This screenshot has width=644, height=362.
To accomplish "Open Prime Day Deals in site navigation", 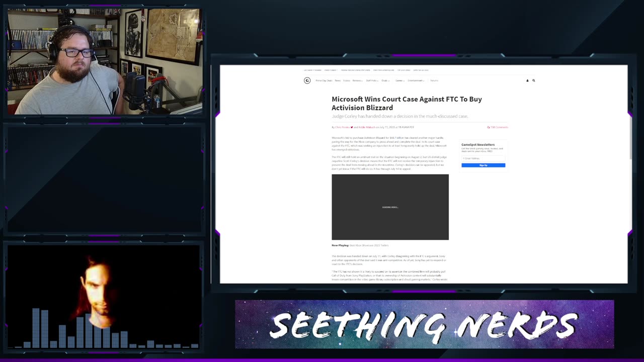I will (x=324, y=80).
